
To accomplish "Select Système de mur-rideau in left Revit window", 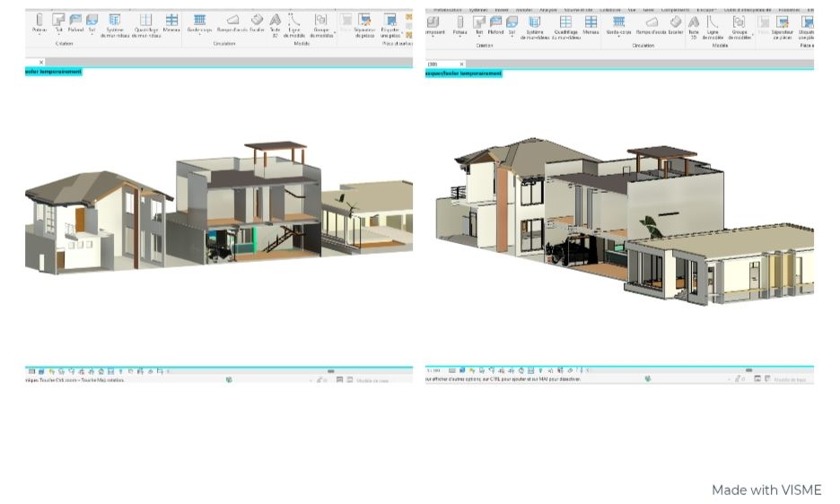I will [x=115, y=26].
